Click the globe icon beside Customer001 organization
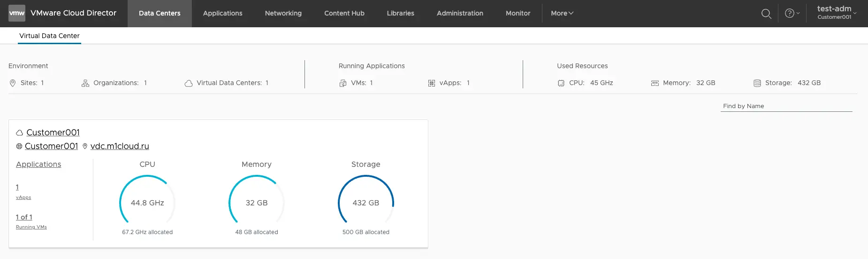 coord(19,146)
